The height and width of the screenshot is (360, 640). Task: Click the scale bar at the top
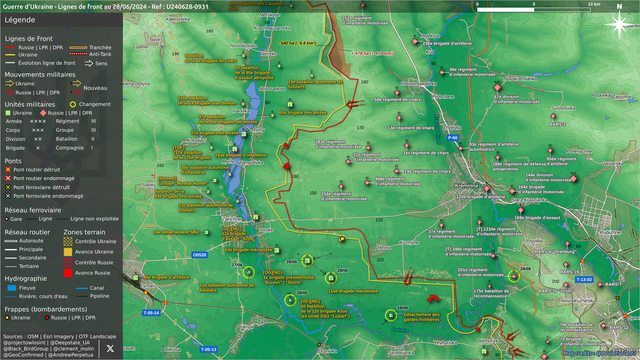click(x=534, y=9)
